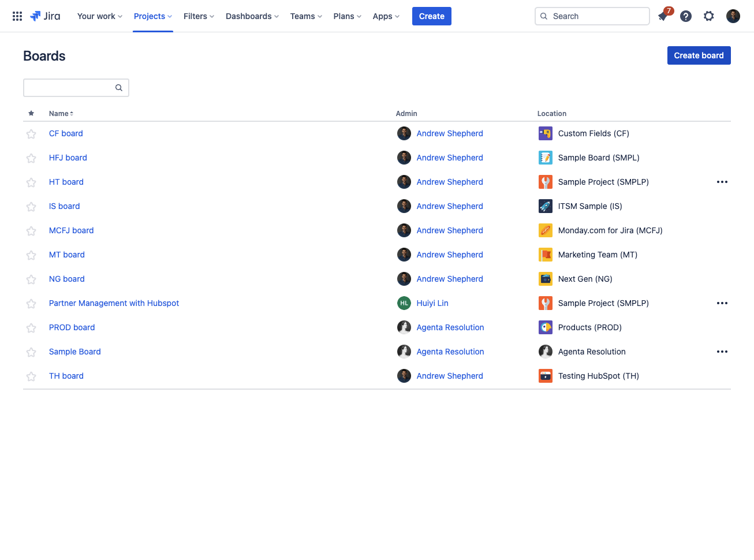
Task: Open the TH board link
Action: tap(66, 376)
